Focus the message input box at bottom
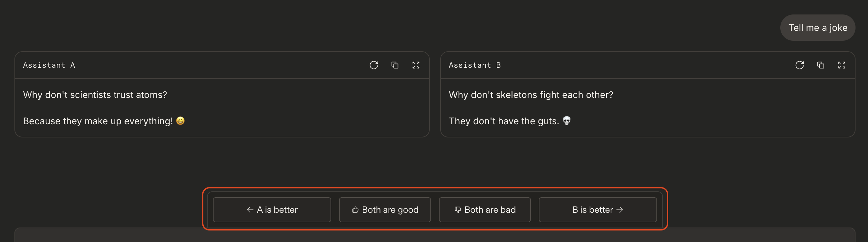 434,236
